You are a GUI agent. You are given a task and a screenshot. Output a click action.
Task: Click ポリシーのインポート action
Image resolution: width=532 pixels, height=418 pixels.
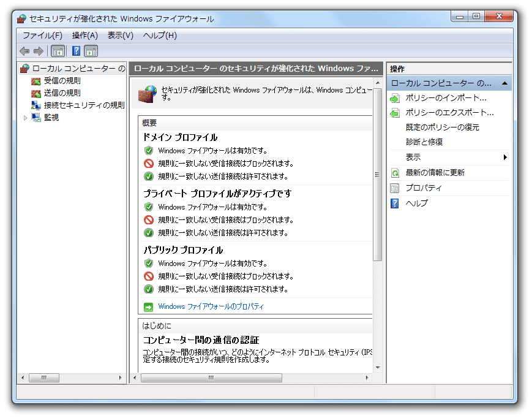point(446,98)
